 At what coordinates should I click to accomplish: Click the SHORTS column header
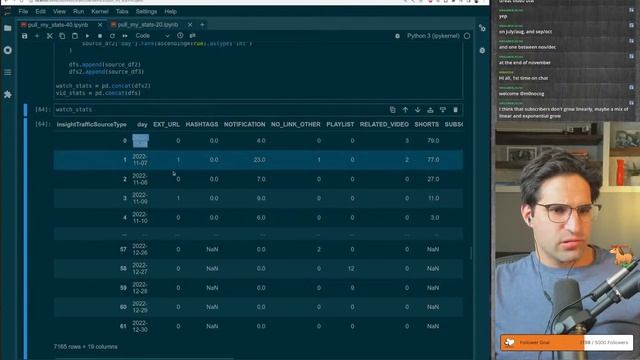pyautogui.click(x=427, y=124)
